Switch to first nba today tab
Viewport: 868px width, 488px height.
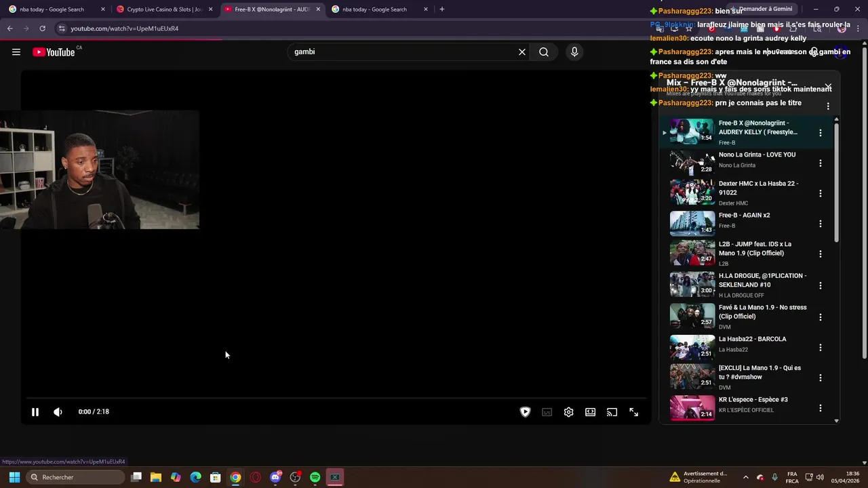tap(53, 9)
